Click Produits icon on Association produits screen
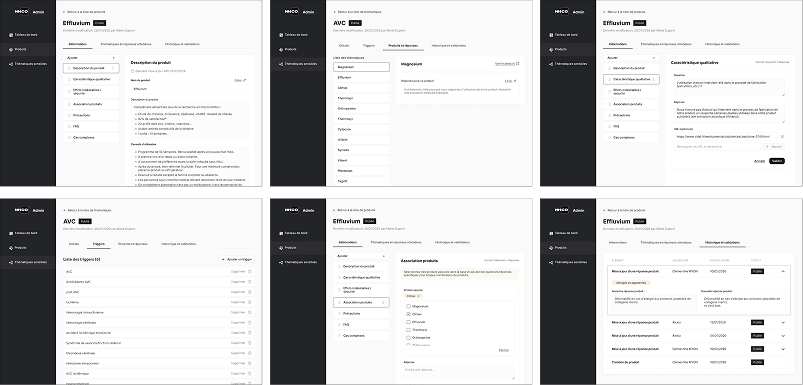Screen dimensions: 803x385 (x=281, y=248)
